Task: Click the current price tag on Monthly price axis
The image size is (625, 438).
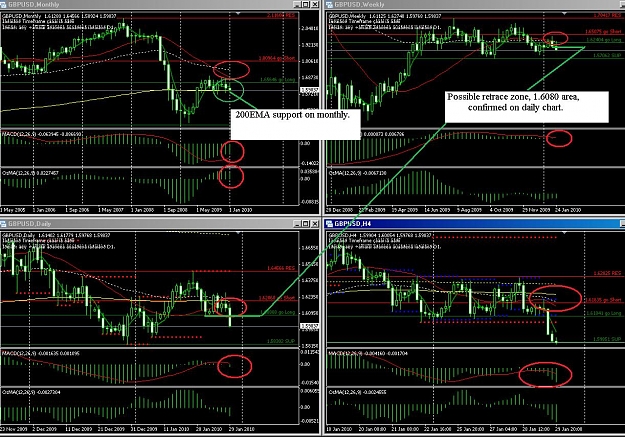Action: click(310, 90)
